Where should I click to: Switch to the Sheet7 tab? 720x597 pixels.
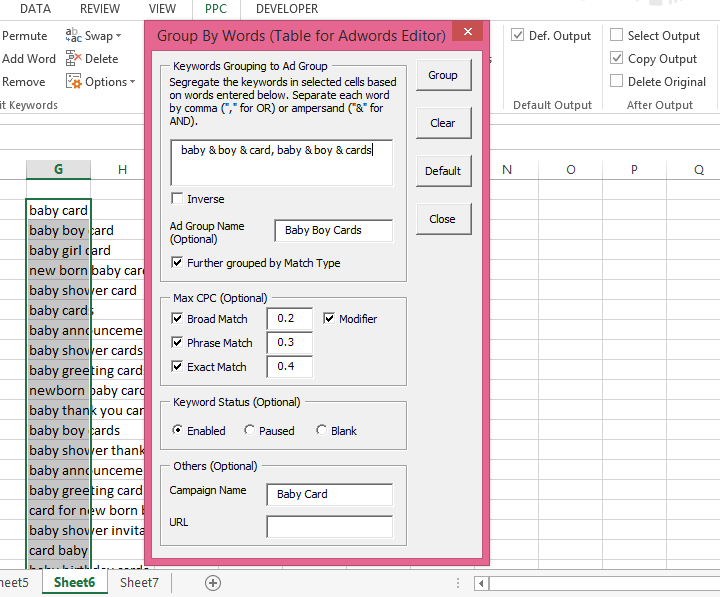click(139, 582)
